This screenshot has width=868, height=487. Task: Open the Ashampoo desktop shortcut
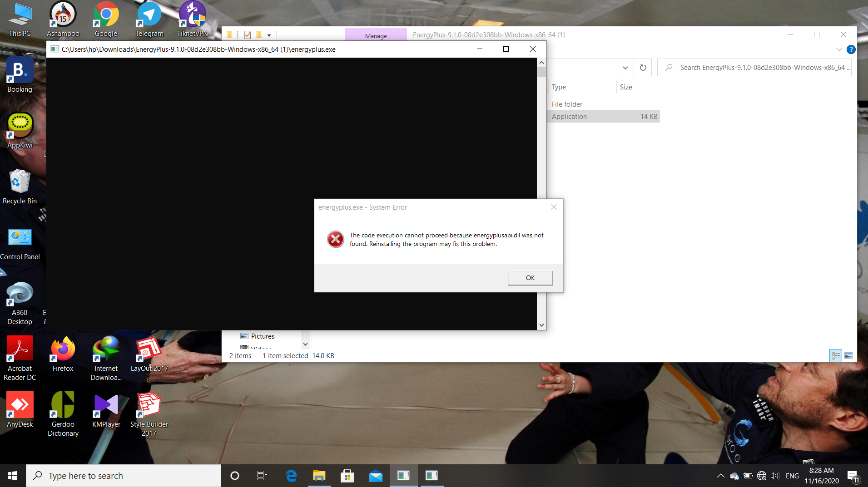(x=63, y=19)
